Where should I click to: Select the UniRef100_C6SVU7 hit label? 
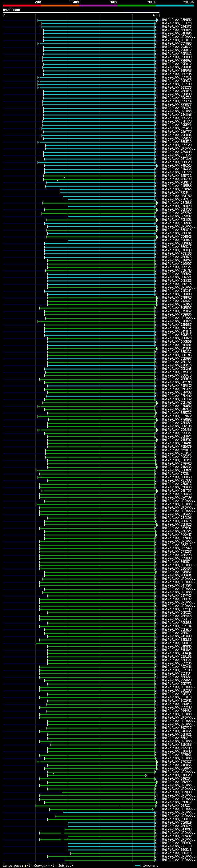coord(177,217)
